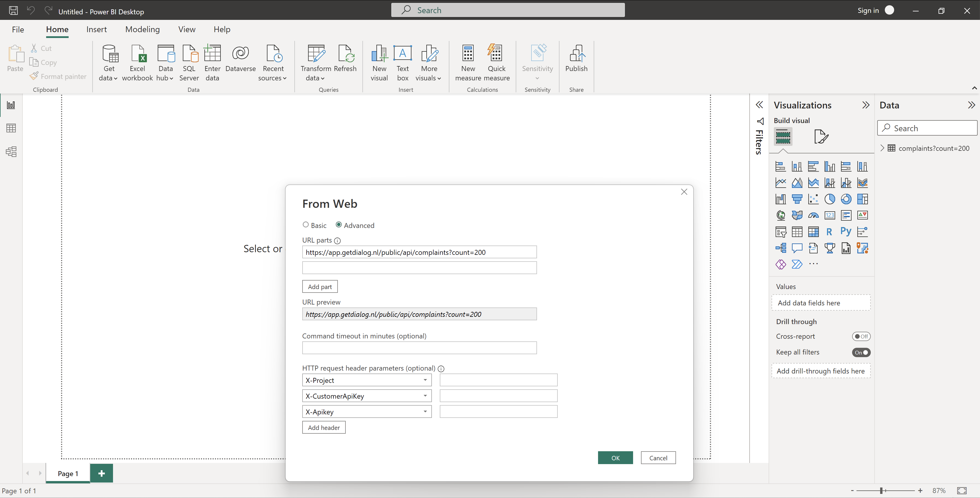Image resolution: width=980 pixels, height=498 pixels.
Task: Confirm the dialog with OK
Action: (x=615, y=458)
